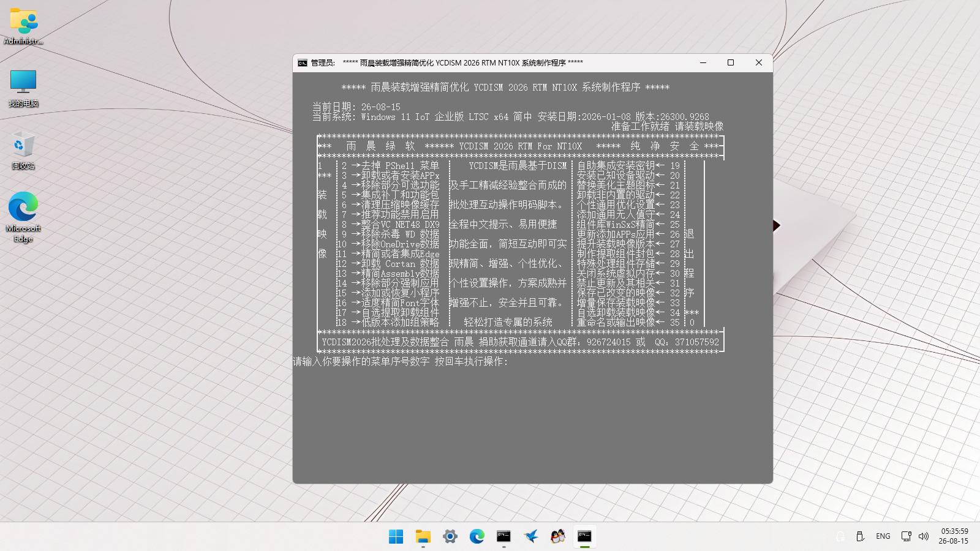The image size is (980, 551).
Task: Launch Edge browser from the taskbar
Action: (x=477, y=537)
